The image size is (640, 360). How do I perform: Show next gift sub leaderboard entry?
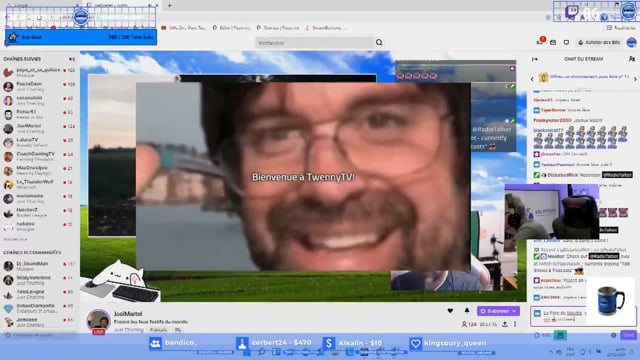point(635,79)
